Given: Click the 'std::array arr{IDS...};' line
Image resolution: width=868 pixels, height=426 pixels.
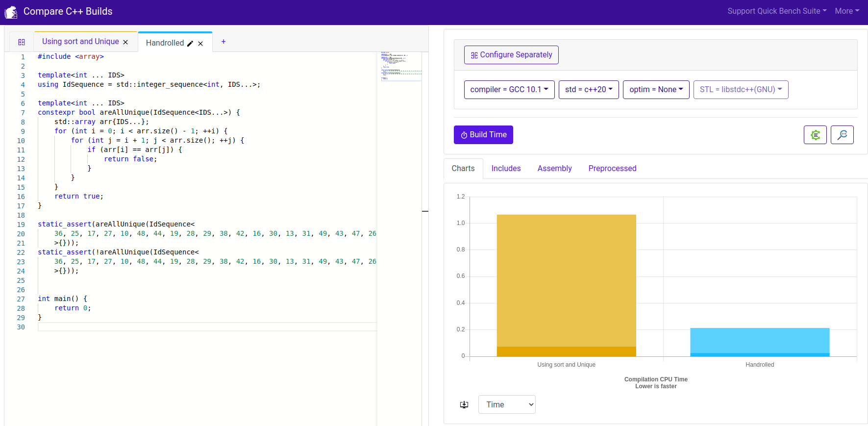Looking at the screenshot, I should click(x=101, y=122).
